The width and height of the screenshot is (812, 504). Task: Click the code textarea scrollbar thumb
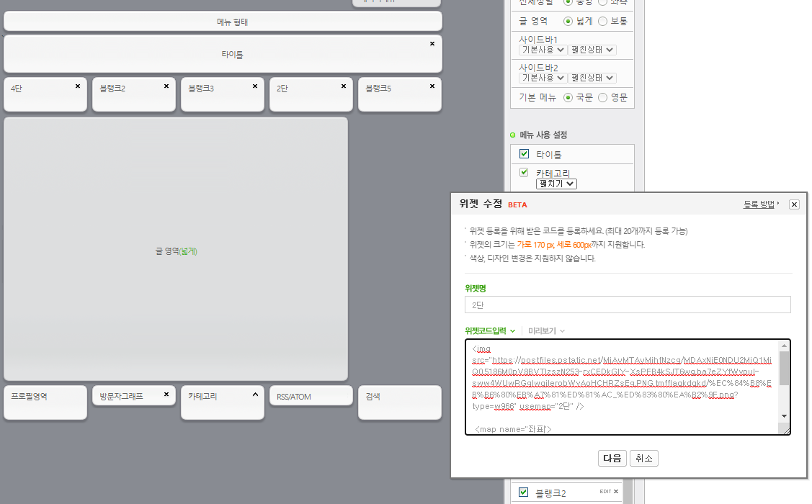(784, 369)
